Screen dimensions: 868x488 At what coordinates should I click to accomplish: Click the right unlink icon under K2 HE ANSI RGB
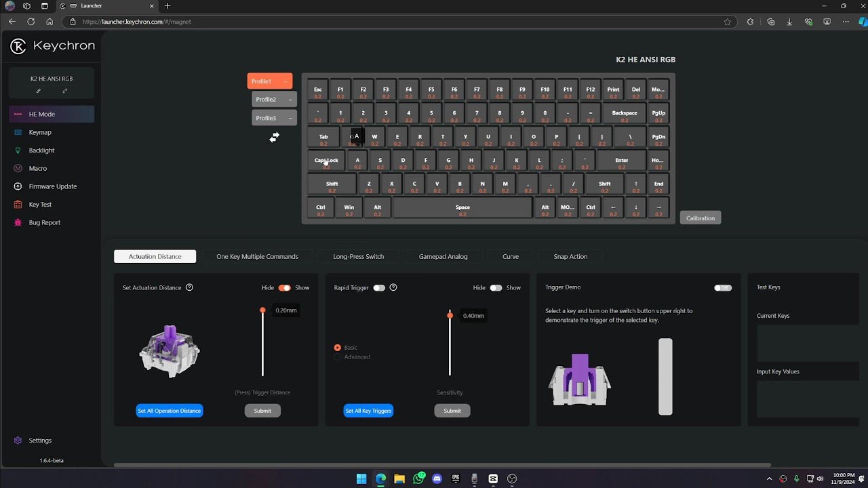tap(65, 91)
